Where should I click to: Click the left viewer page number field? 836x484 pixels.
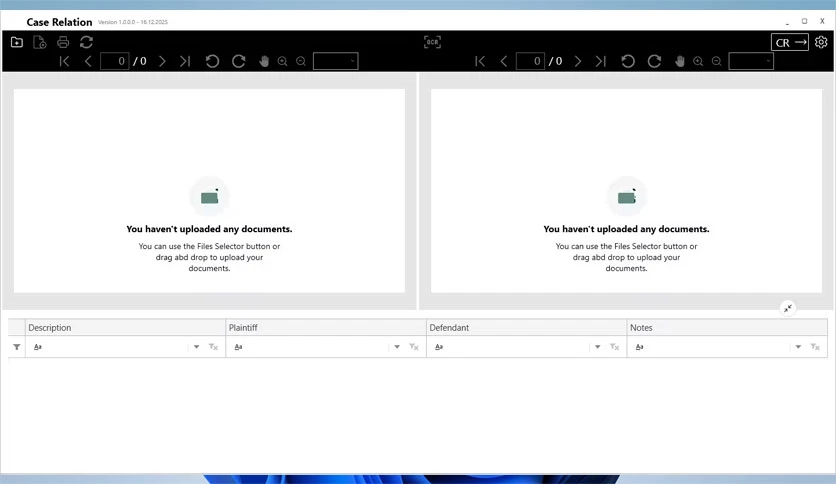pos(115,61)
